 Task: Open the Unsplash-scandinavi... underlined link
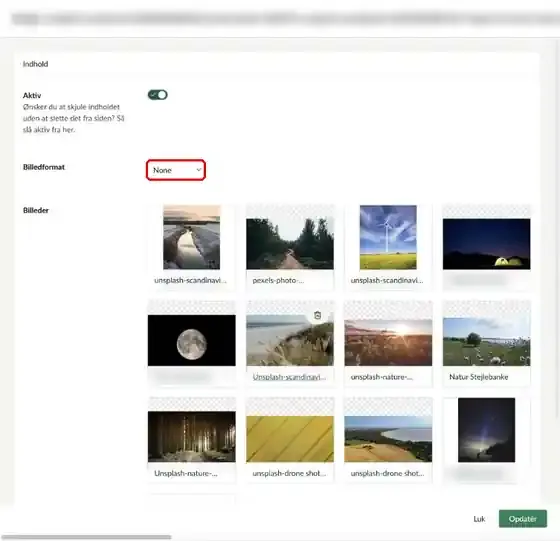289,377
